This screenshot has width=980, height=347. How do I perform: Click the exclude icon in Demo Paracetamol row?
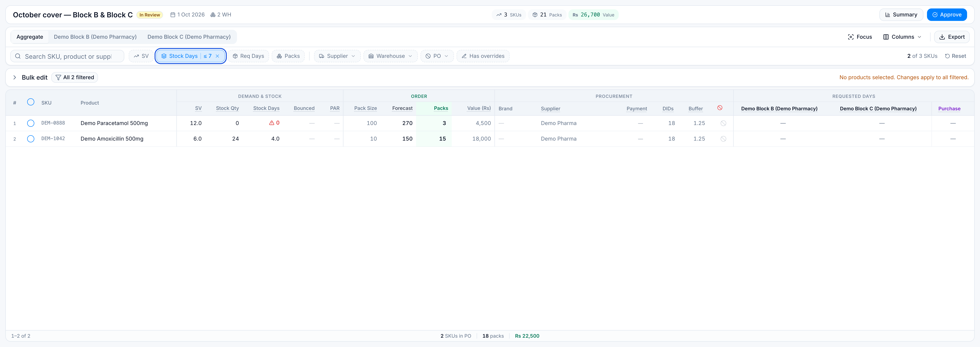coord(723,123)
